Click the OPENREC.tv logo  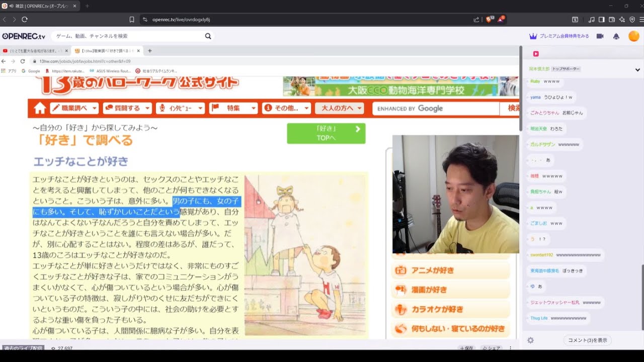[x=24, y=36]
